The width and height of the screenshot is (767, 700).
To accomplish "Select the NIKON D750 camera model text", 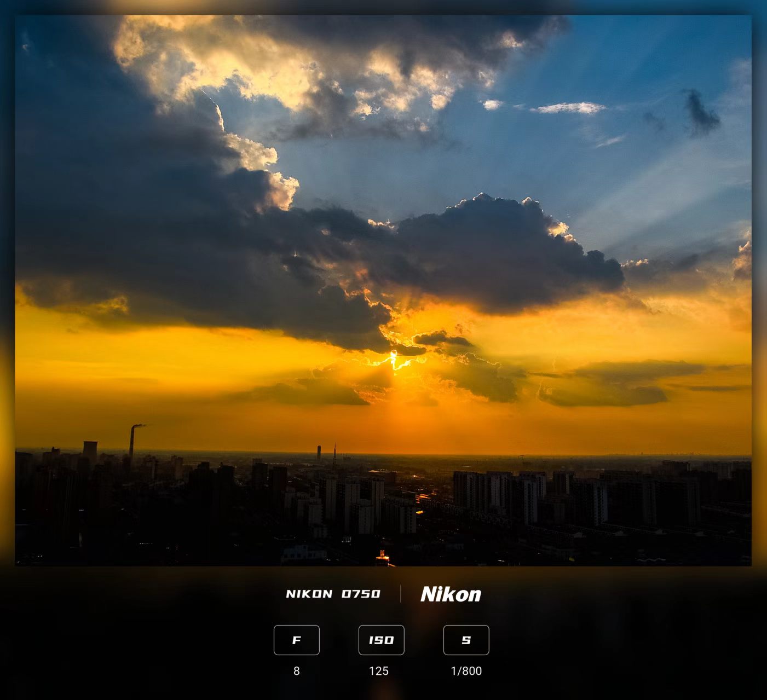I will point(333,594).
